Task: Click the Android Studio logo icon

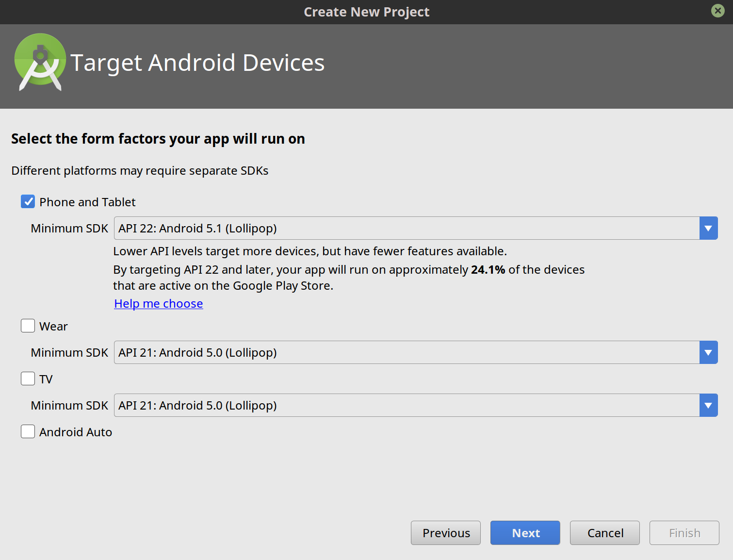Action: [40, 62]
